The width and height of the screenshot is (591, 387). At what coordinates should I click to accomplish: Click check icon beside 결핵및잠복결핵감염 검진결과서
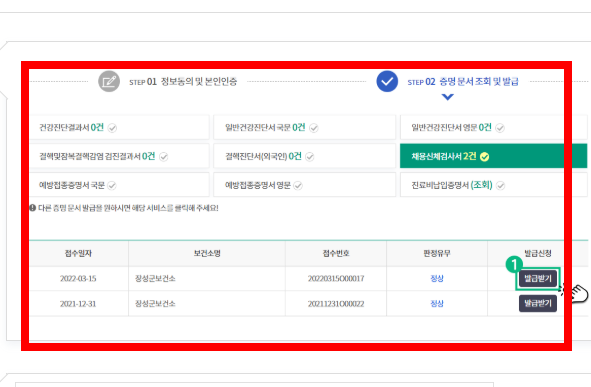pos(164,157)
